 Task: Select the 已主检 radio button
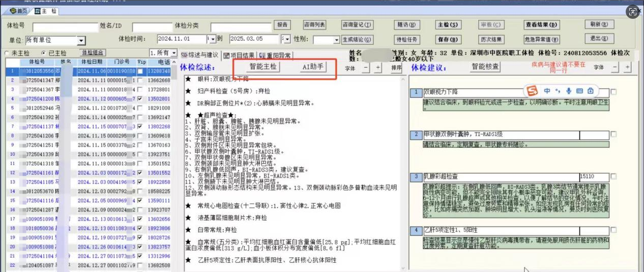tap(44, 53)
